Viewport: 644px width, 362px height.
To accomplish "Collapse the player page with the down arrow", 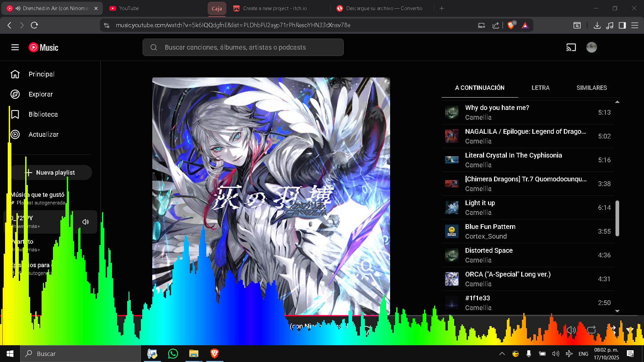I will click(x=630, y=330).
